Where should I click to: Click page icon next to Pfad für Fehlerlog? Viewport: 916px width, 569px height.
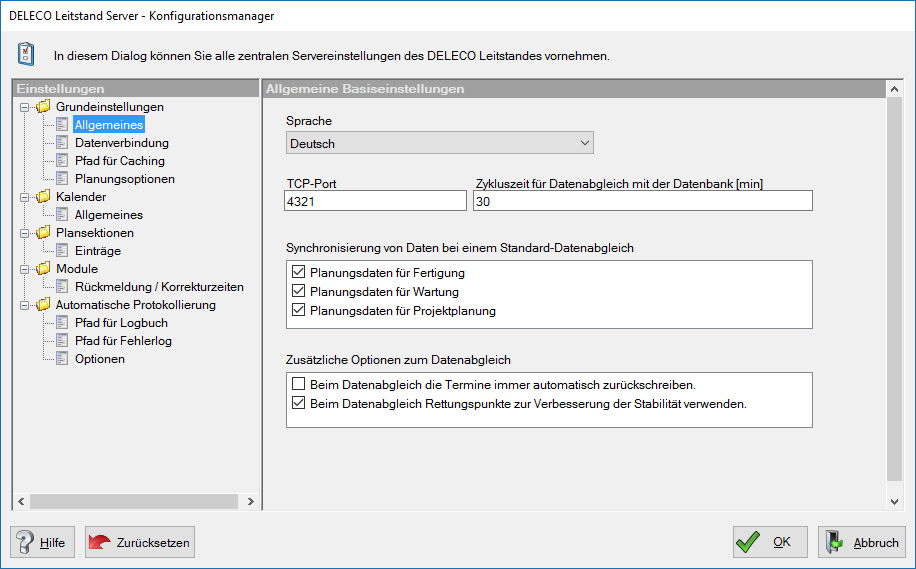click(x=62, y=341)
